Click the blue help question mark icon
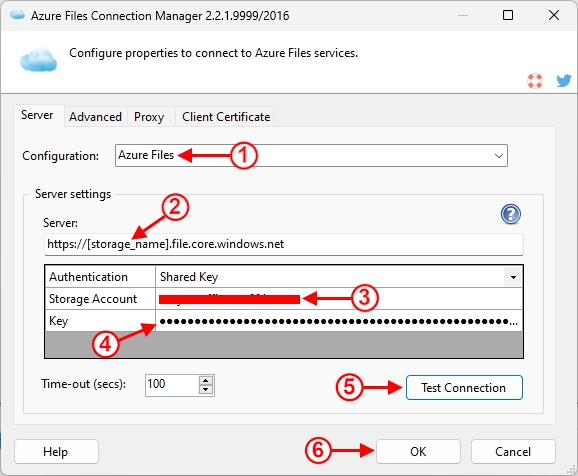 [x=511, y=214]
